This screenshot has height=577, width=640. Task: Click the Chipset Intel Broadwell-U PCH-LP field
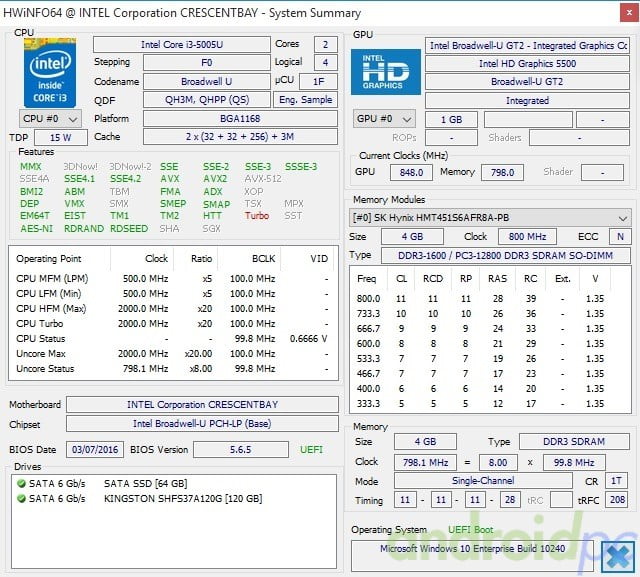[202, 424]
